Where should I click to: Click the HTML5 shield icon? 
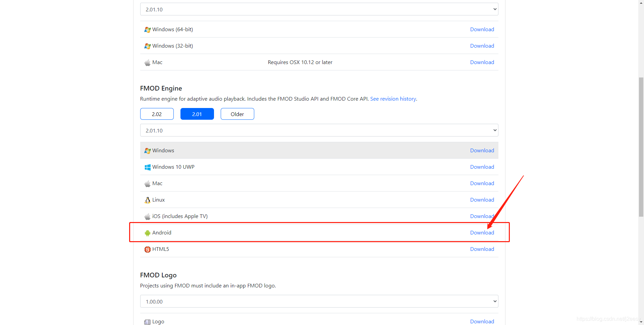(148, 249)
